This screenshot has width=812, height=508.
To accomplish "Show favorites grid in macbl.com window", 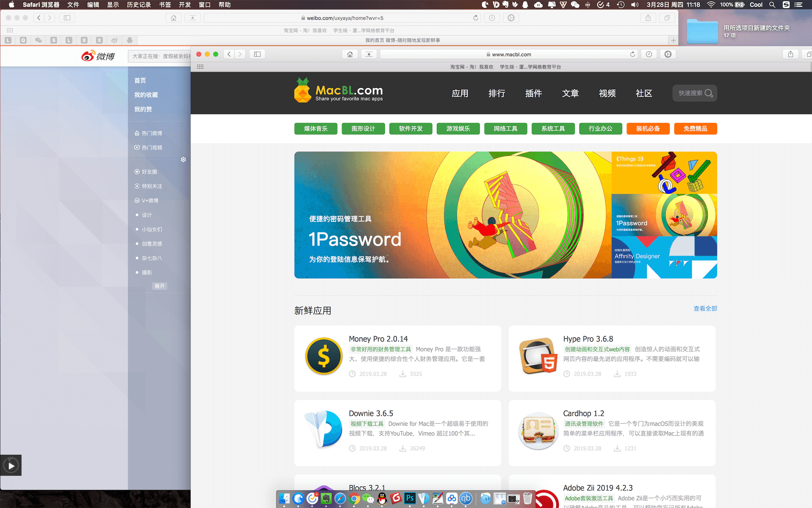I will 200,67.
